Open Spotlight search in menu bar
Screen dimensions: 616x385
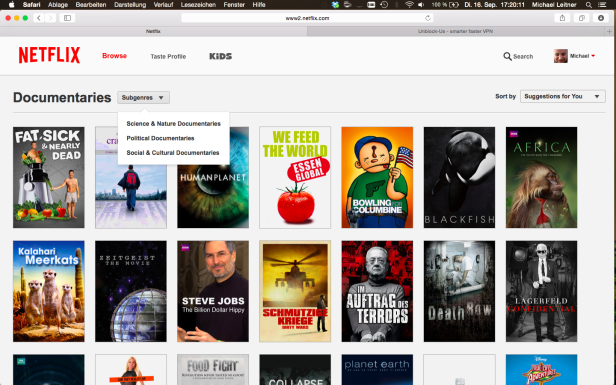[x=588, y=5]
